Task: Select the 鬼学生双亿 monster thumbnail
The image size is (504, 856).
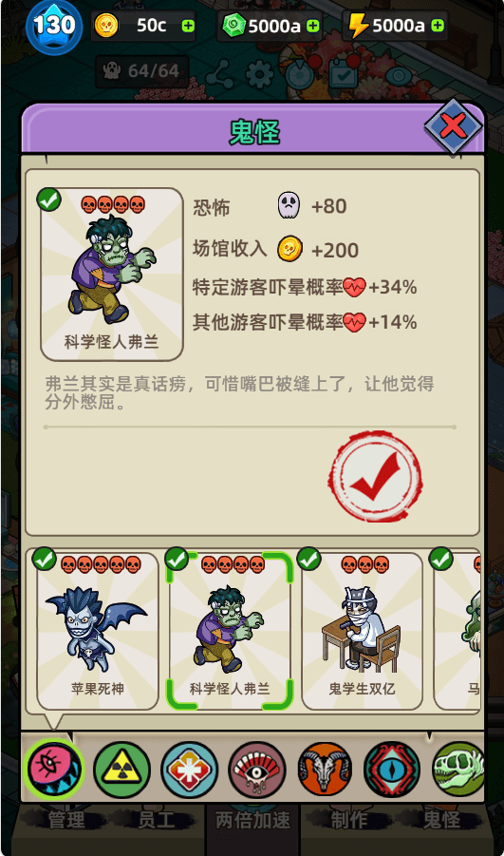Action: [363, 631]
